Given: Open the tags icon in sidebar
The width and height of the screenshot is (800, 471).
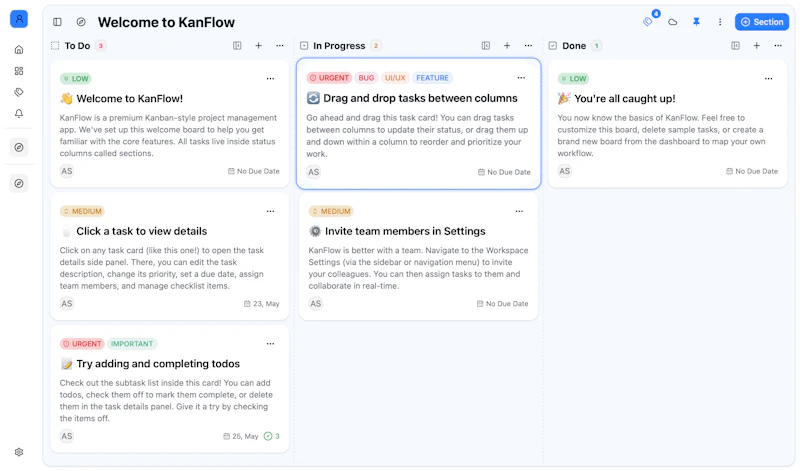Looking at the screenshot, I should coord(19,92).
